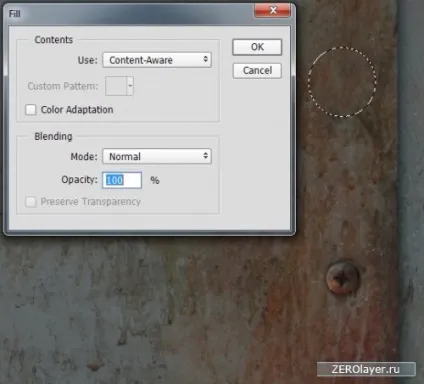Cancel the Fill dialog
Screen dimensions: 424x384
pyautogui.click(x=257, y=71)
